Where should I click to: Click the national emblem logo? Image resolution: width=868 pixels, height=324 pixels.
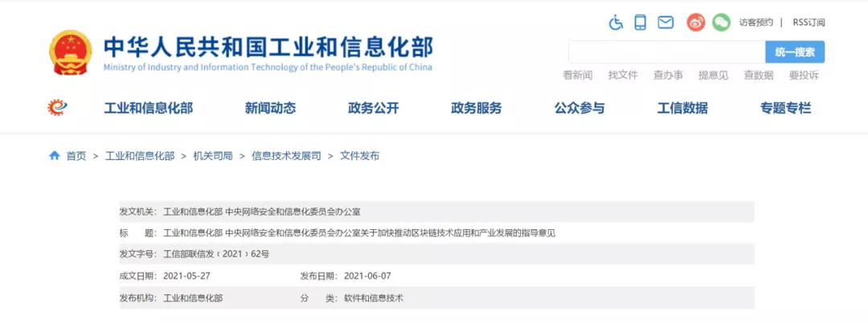(70, 52)
